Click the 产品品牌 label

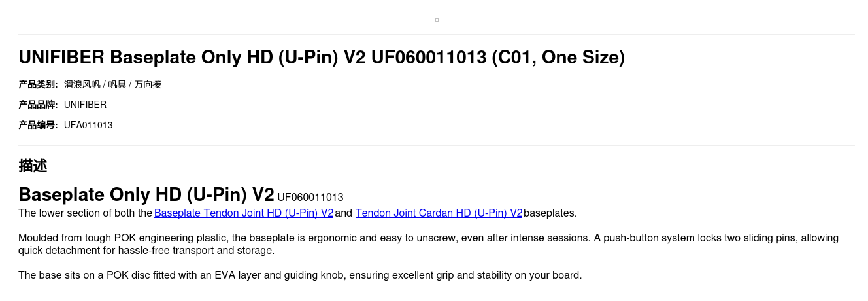coord(38,105)
